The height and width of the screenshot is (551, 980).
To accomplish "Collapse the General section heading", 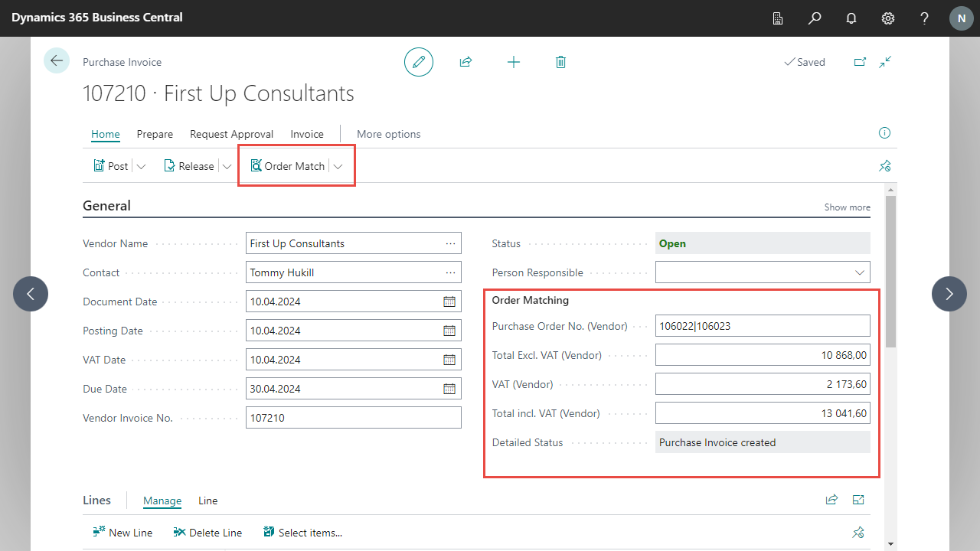I will [106, 206].
